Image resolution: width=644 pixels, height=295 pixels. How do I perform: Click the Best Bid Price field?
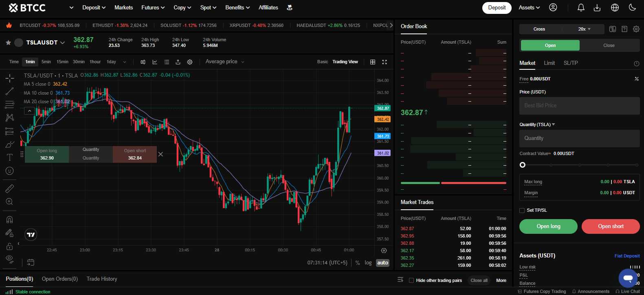[x=580, y=106]
